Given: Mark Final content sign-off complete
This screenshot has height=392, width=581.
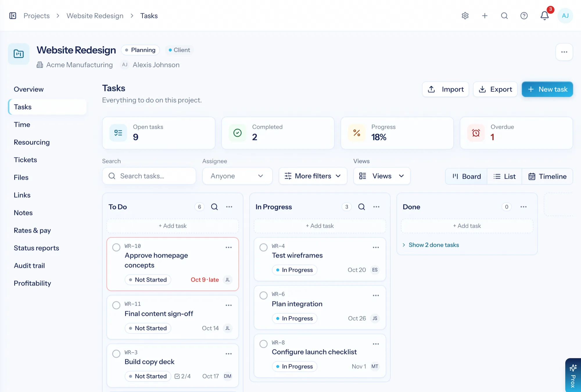Looking at the screenshot, I should point(116,305).
